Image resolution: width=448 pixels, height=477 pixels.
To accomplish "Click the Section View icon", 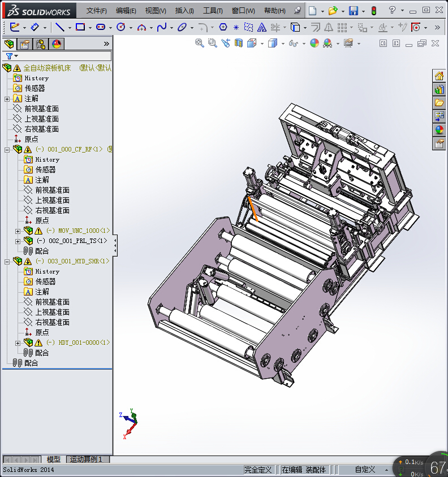I will [x=239, y=43].
